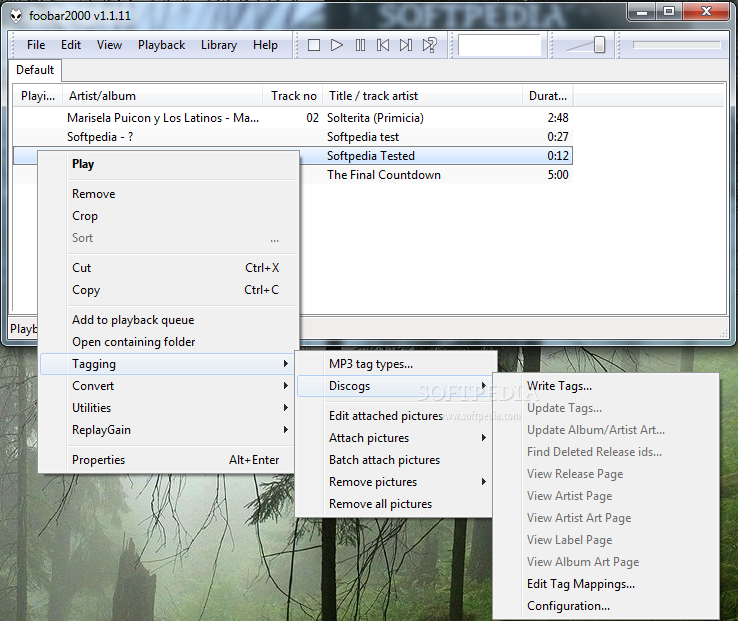Select the Softpedia Tested track
The height and width of the screenshot is (621, 738).
[371, 156]
